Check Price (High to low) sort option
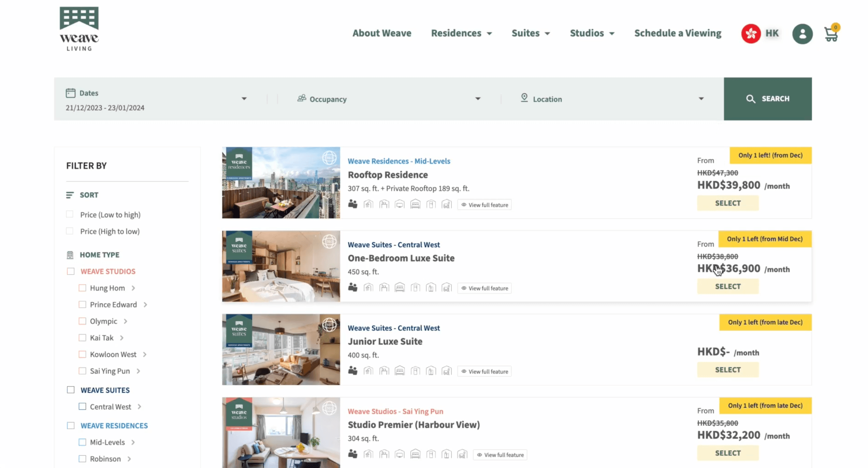The image size is (868, 468). pos(69,231)
